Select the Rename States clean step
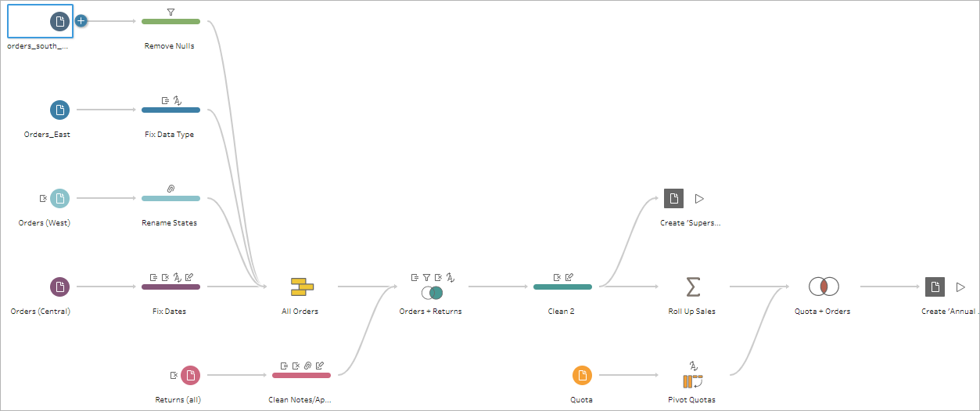Image resolution: width=980 pixels, height=411 pixels. click(x=171, y=199)
